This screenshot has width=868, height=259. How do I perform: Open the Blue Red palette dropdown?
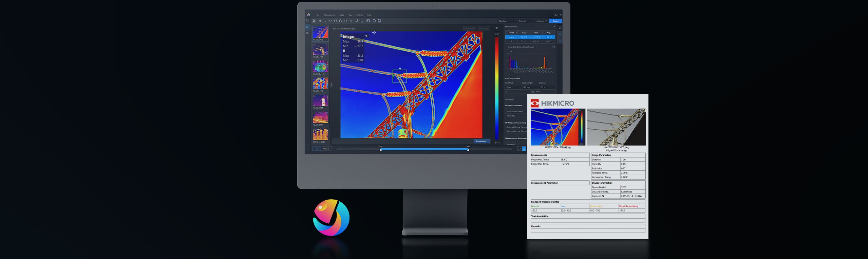pos(507,21)
